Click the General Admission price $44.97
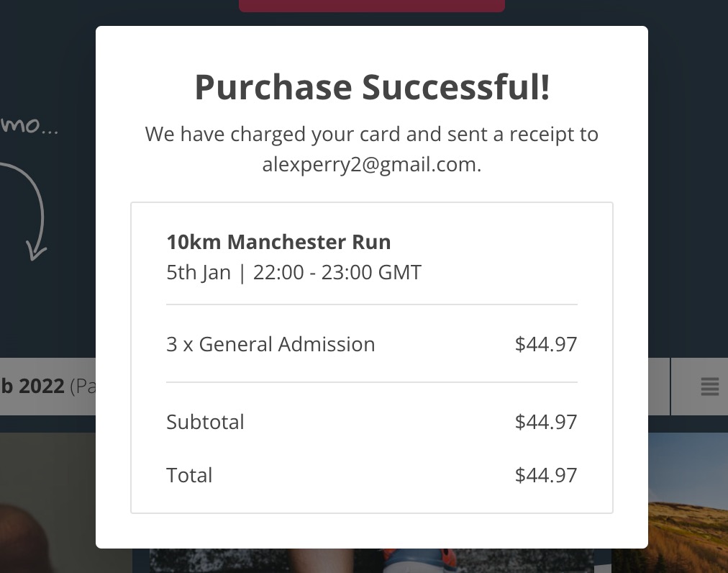 coord(546,344)
